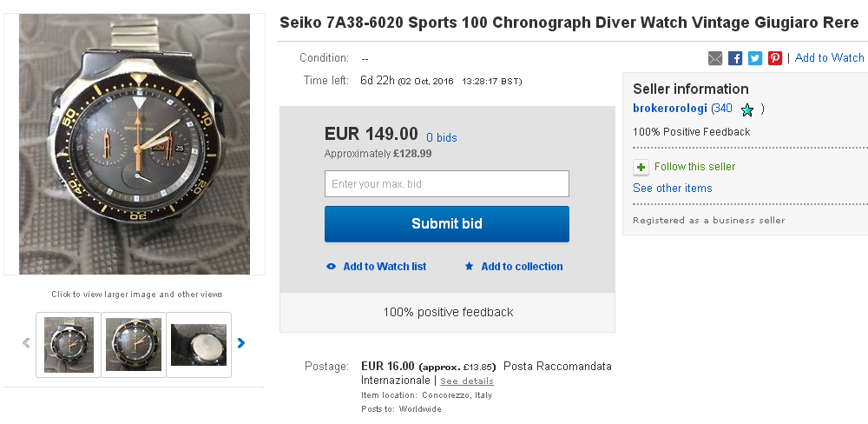The height and width of the screenshot is (424, 868).
Task: Show previous thumbnails with left arrow
Action: (x=26, y=343)
